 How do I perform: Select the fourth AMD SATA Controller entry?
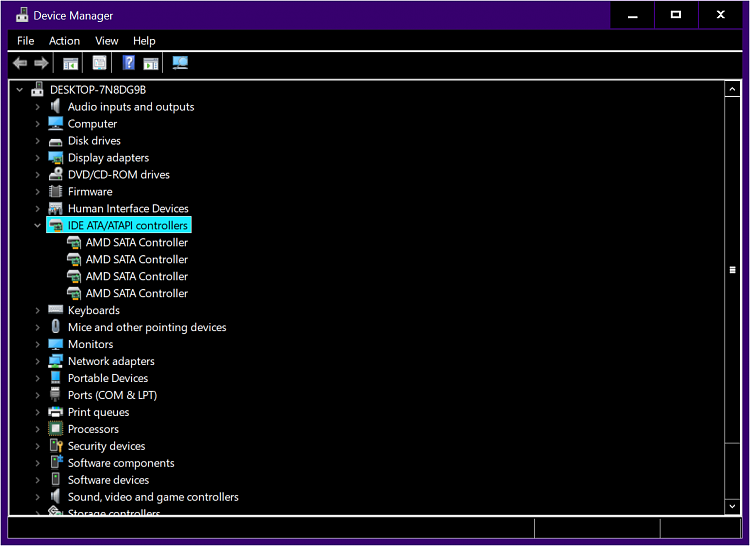tap(137, 293)
